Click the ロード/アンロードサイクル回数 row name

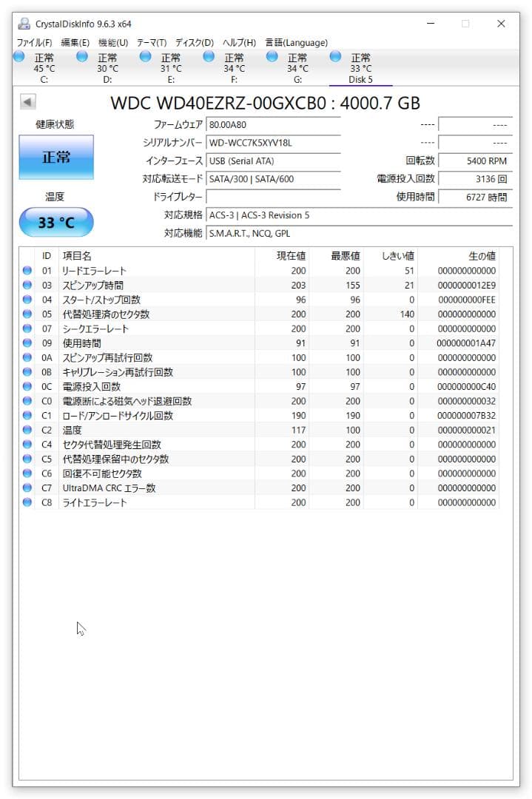pyautogui.click(x=118, y=415)
